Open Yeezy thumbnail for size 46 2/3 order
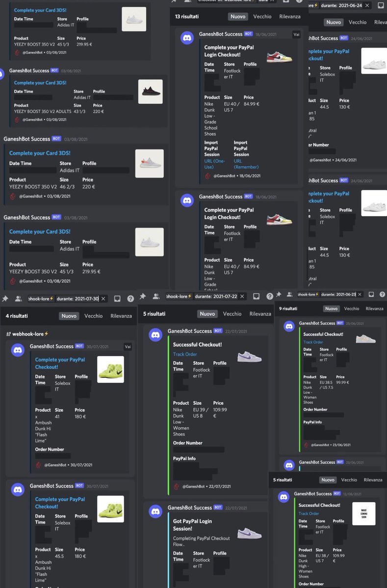The height and width of the screenshot is (588, 387). (149, 164)
